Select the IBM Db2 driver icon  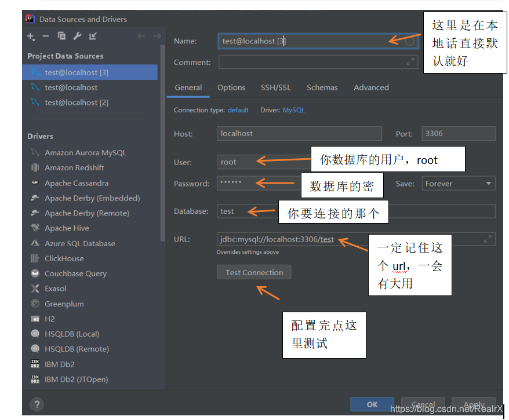[x=35, y=364]
